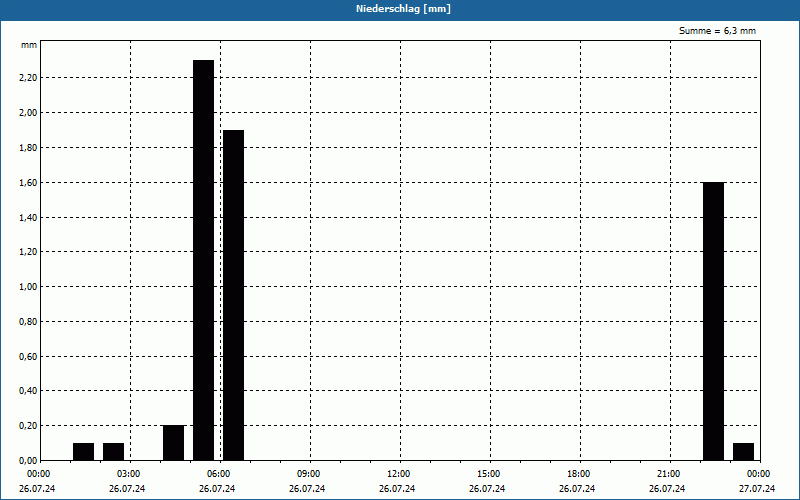The width and height of the screenshot is (800, 500).
Task: Click the 2,00 y-axis value
Action: coord(29,113)
